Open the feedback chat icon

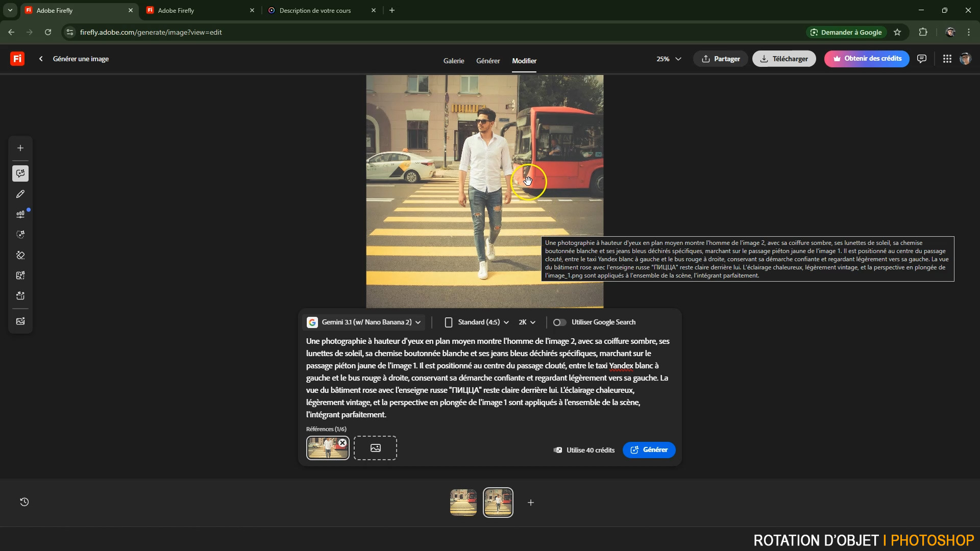click(921, 59)
